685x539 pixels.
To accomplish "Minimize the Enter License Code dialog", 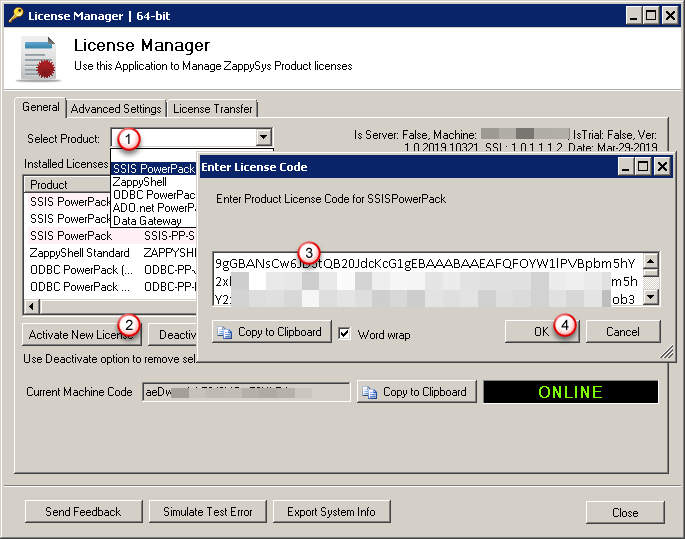I will (625, 167).
